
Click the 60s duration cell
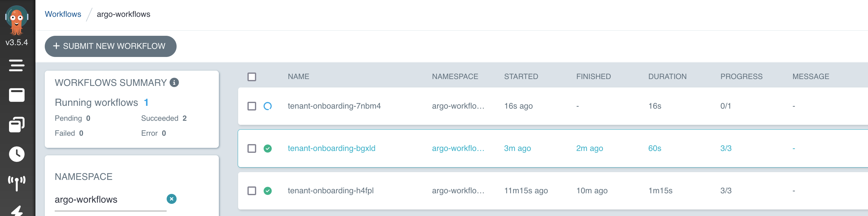tap(654, 148)
